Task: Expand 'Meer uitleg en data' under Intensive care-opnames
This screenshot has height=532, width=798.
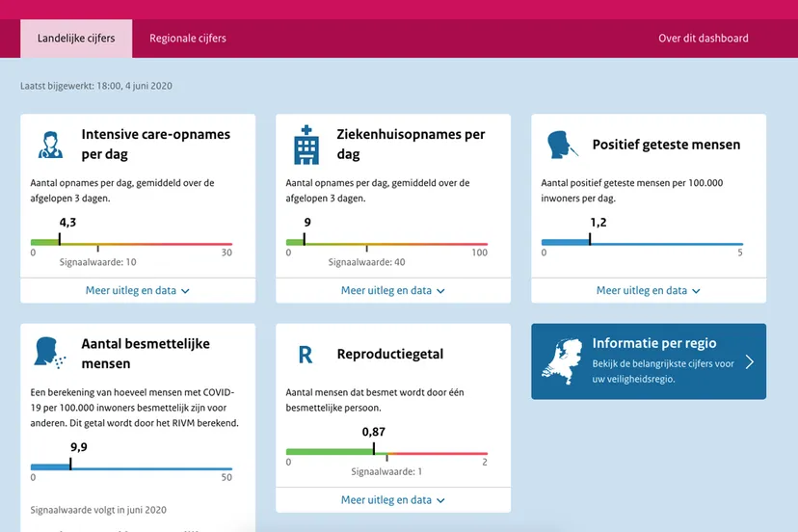Action: pyautogui.click(x=138, y=290)
